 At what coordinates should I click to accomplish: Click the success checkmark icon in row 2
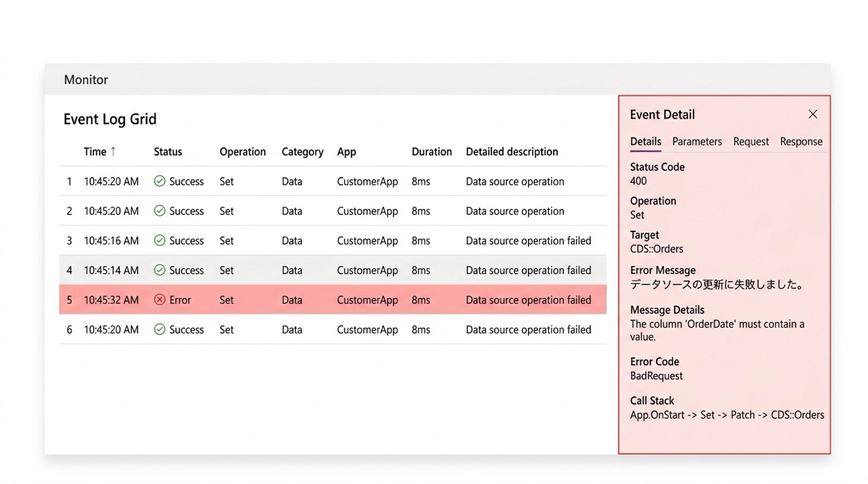point(160,211)
